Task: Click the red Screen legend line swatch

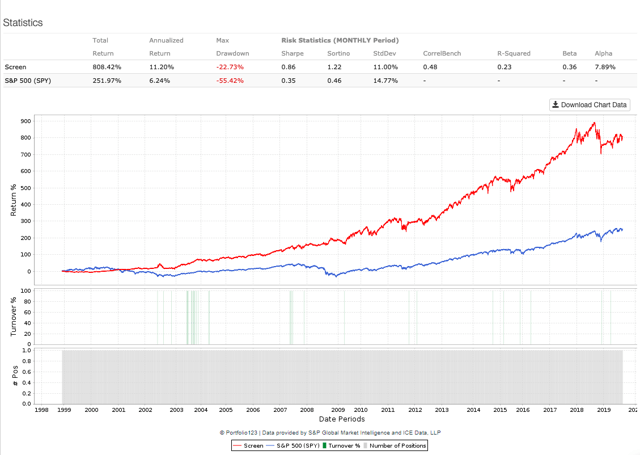Action: point(238,446)
